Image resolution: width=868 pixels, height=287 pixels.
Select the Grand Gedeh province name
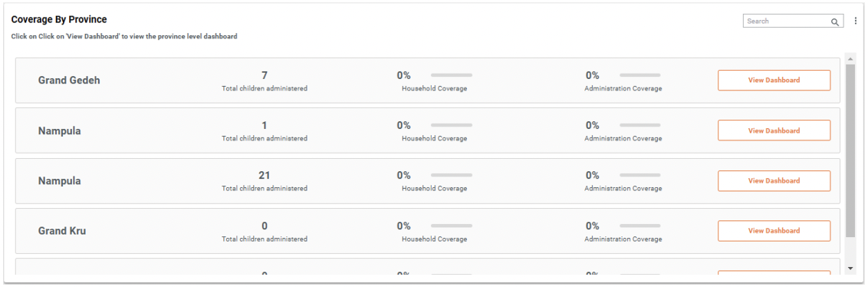(69, 81)
